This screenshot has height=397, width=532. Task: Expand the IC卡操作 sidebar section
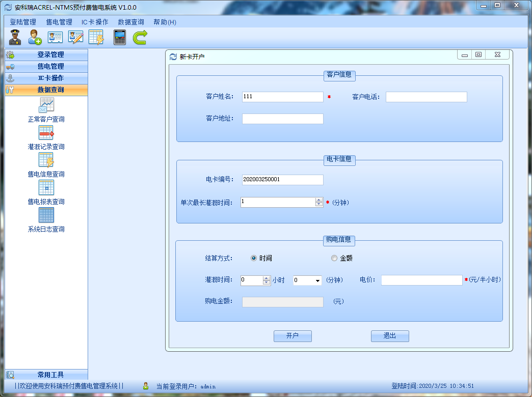[x=46, y=78]
